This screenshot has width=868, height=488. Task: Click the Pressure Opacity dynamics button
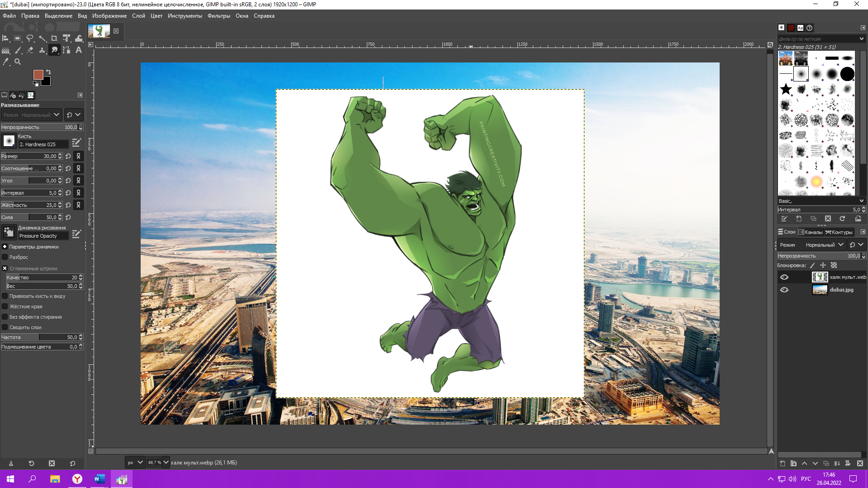point(9,232)
